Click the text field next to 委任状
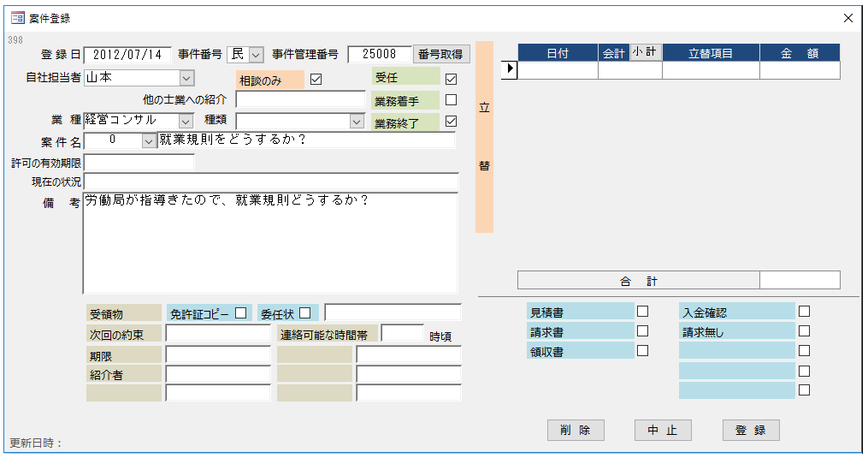The height and width of the screenshot is (458, 868). coord(393,312)
